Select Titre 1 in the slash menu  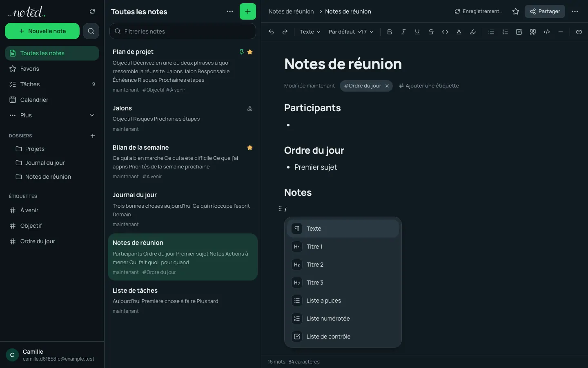(343, 247)
